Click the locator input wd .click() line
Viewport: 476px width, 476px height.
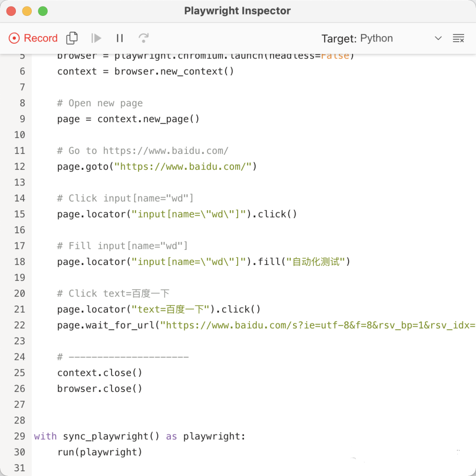click(x=177, y=214)
